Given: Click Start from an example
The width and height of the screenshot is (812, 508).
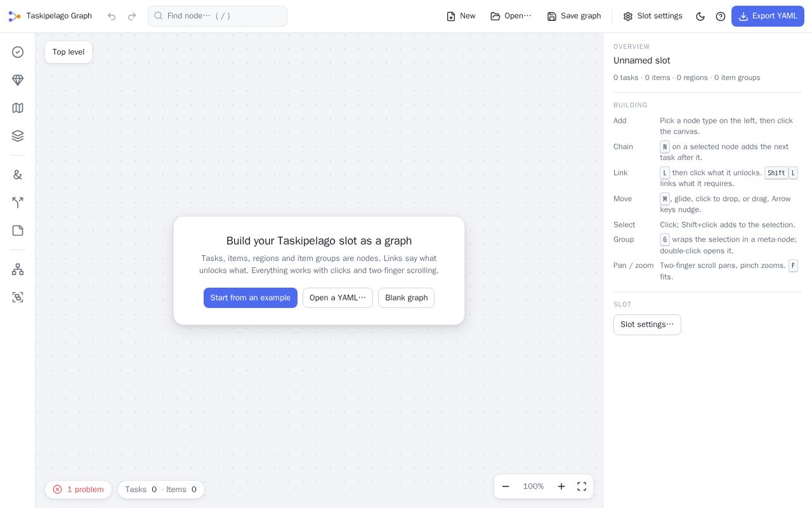Looking at the screenshot, I should (251, 298).
